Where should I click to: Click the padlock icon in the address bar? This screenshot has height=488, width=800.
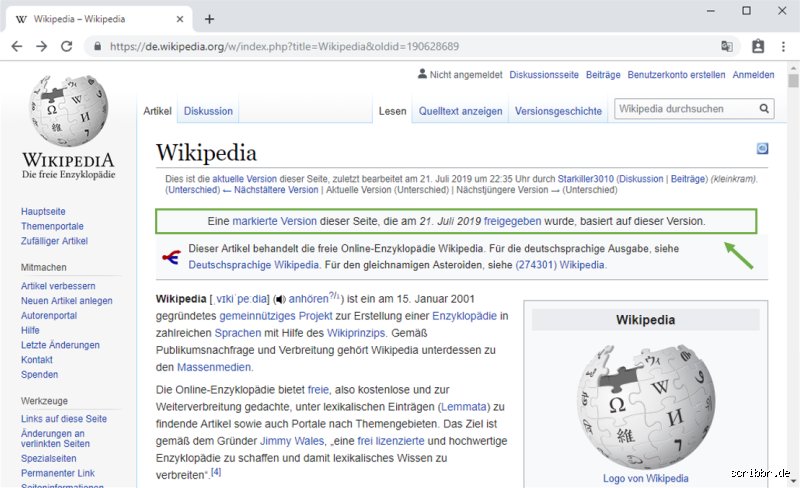97,46
